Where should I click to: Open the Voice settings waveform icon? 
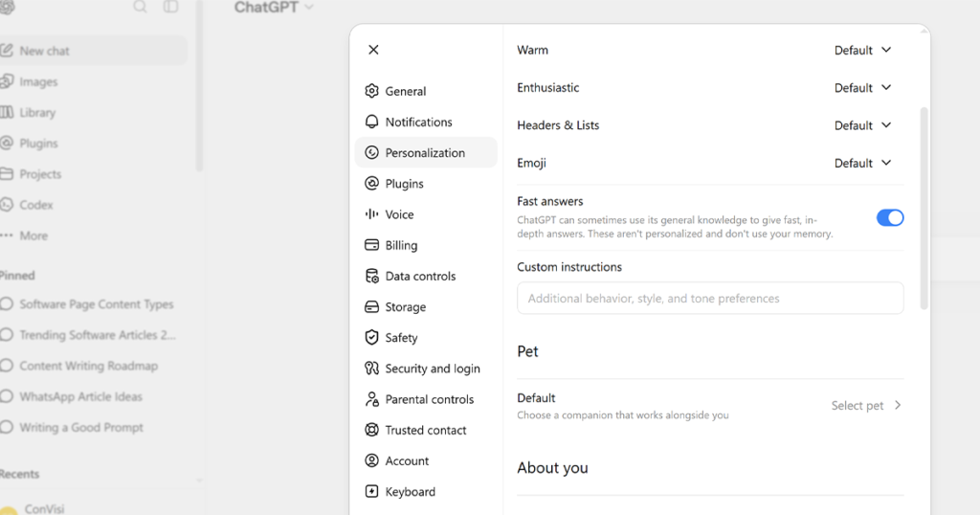[372, 214]
